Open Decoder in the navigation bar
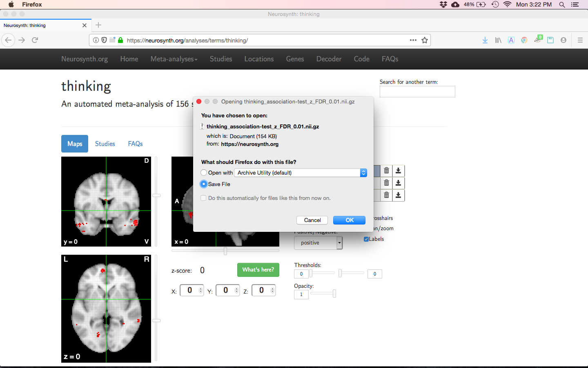Screen dimensions: 588x368 click(329, 59)
